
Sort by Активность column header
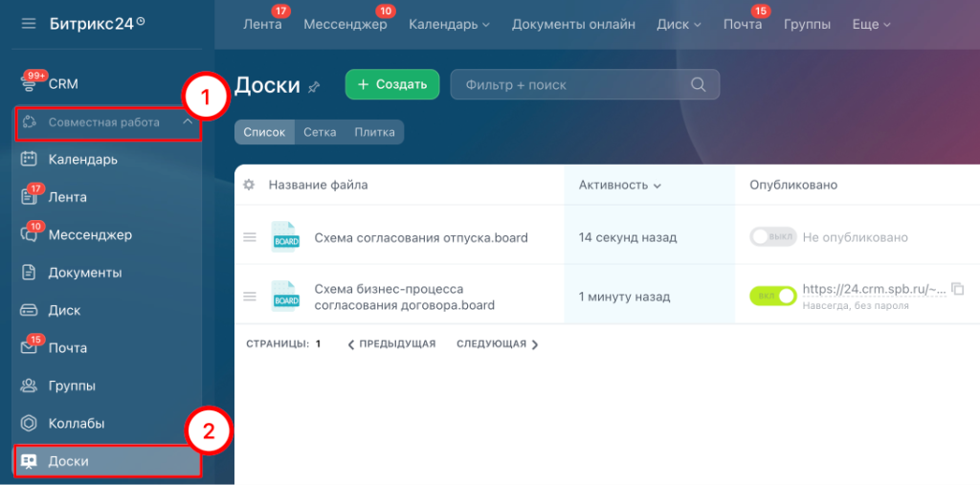click(x=619, y=185)
